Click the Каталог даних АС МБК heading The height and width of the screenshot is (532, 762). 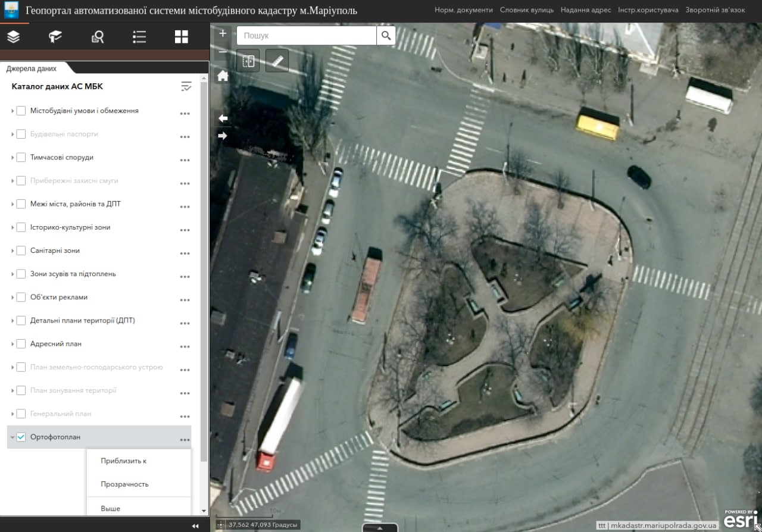(x=57, y=86)
